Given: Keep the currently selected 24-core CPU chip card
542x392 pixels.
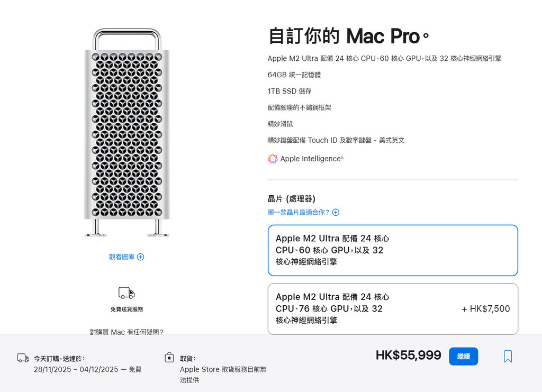Looking at the screenshot, I should (x=393, y=250).
